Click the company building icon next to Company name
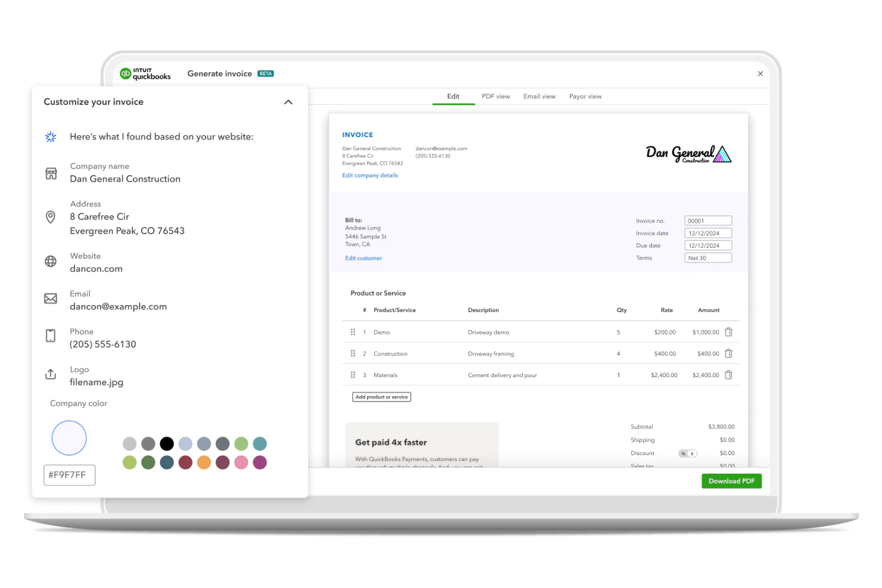882x588 pixels. point(51,173)
